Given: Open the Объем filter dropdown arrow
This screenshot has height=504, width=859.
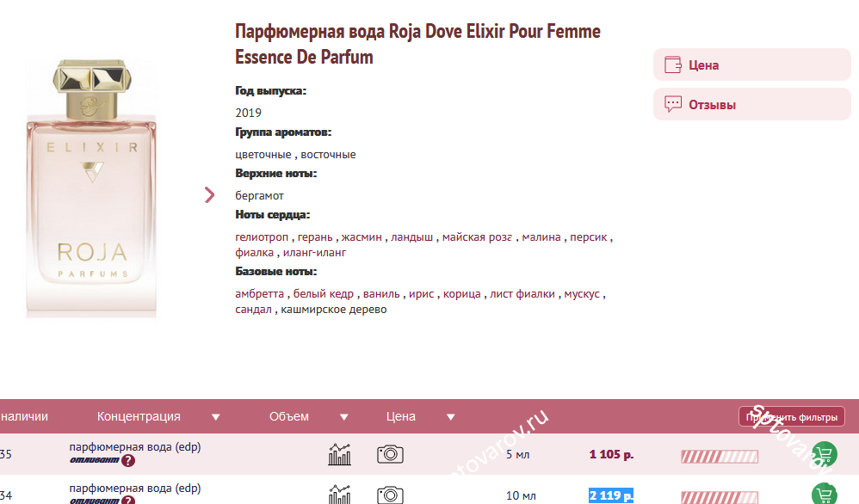Looking at the screenshot, I should coord(344,417).
